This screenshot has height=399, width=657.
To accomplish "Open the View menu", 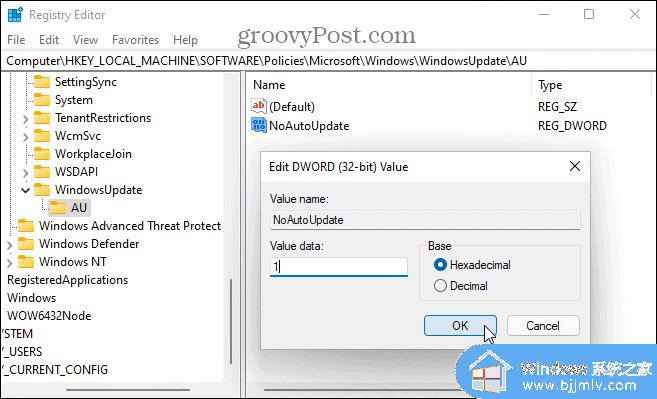I will coord(85,40).
